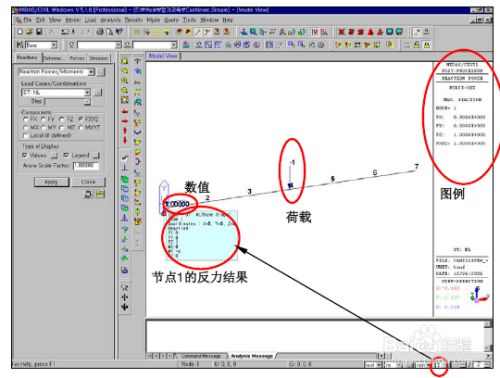Click the Apply button
500x378 pixels.
click(51, 182)
